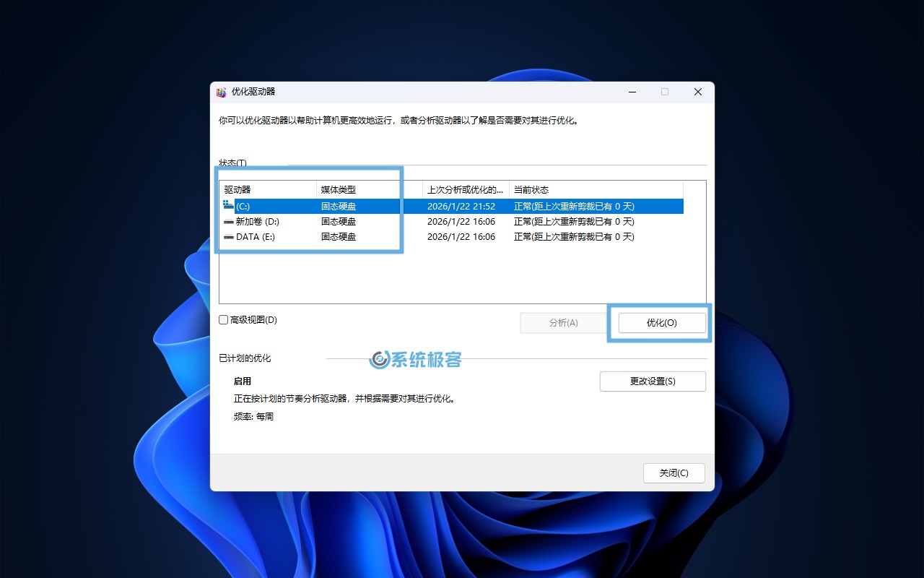Click the disk icon beside 新加卷 (D:)
Viewport: 924px width, 578px height.
pos(227,221)
